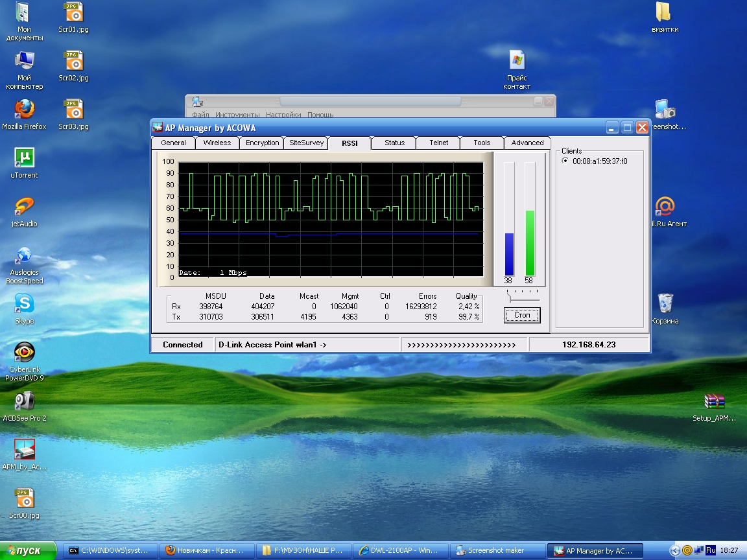Open the Telnet tab
Image resolution: width=747 pixels, height=560 pixels.
click(x=438, y=143)
